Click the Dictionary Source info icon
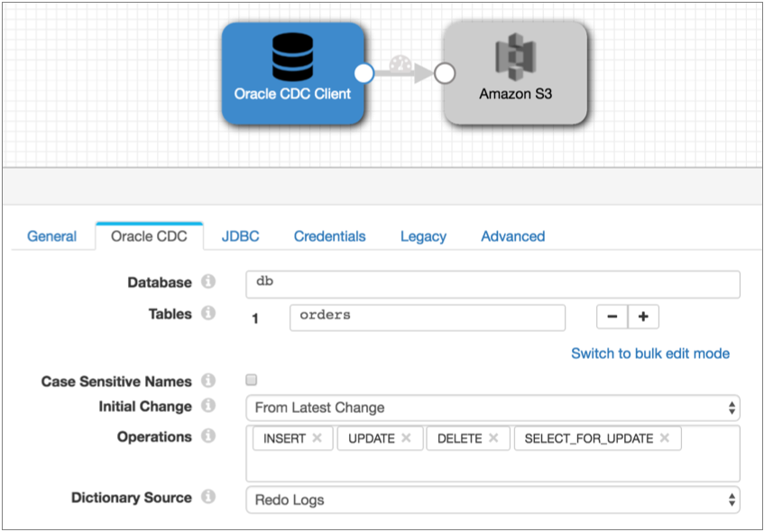Viewport: 764px width, 532px height. pos(208,497)
